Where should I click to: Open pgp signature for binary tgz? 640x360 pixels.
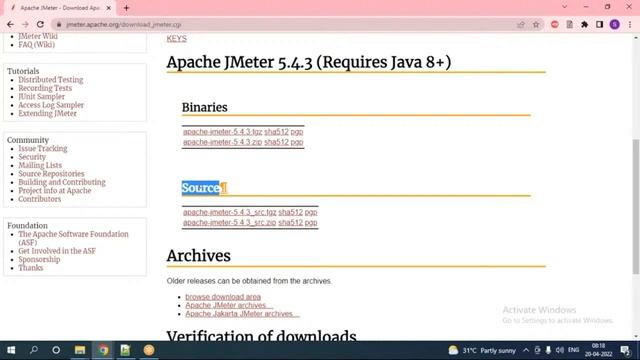click(x=297, y=132)
